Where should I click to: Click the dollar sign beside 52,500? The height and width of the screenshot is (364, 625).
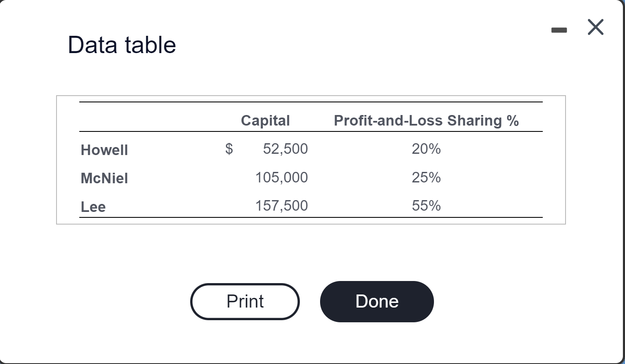point(228,149)
